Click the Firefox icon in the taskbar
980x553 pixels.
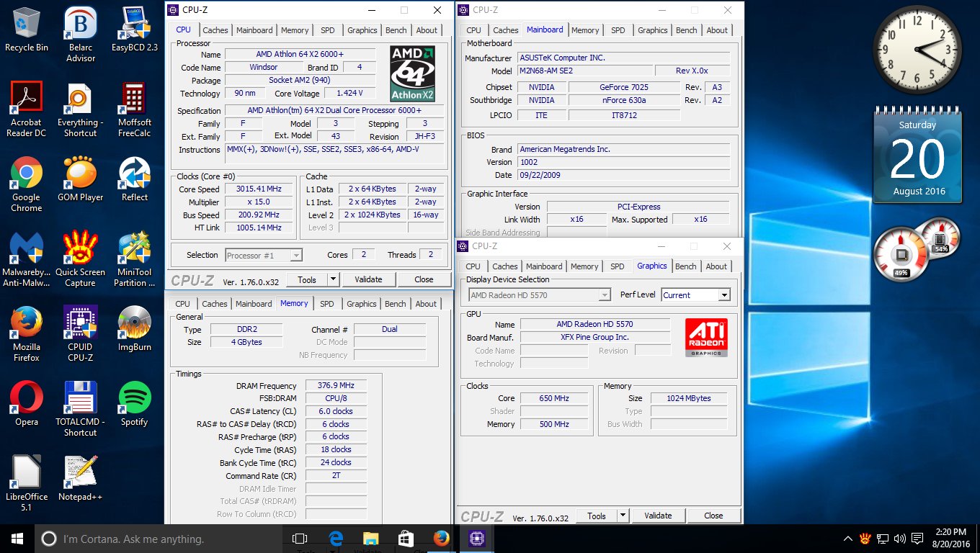click(441, 539)
